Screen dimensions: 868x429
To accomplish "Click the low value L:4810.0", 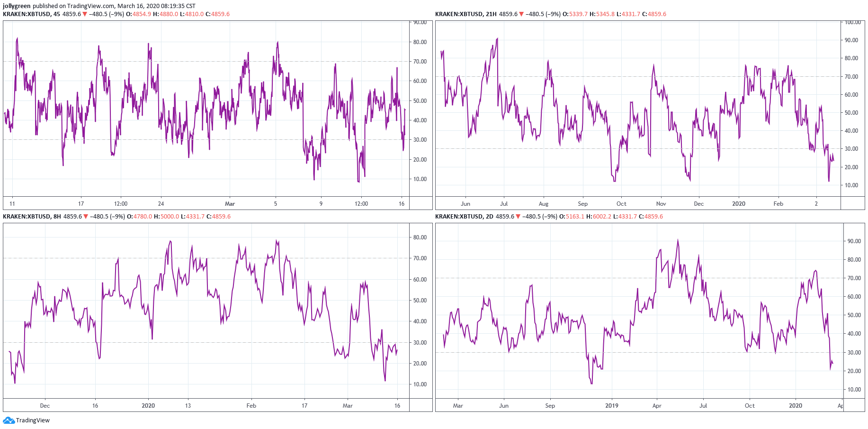I will point(192,14).
